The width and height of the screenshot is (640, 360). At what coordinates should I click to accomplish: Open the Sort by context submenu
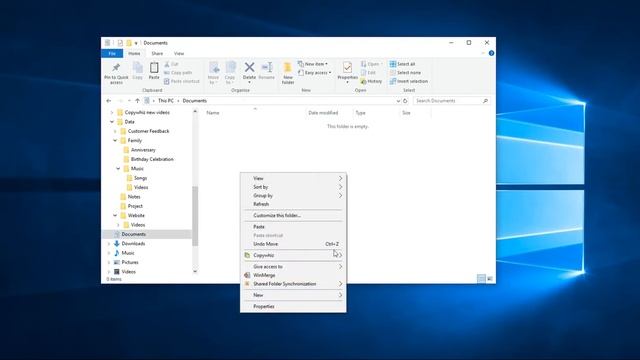point(293,187)
